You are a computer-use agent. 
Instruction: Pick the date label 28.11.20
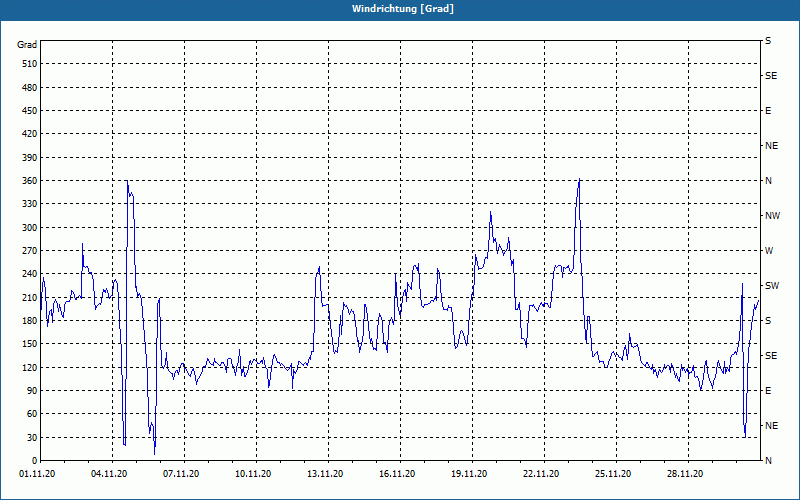coord(685,474)
